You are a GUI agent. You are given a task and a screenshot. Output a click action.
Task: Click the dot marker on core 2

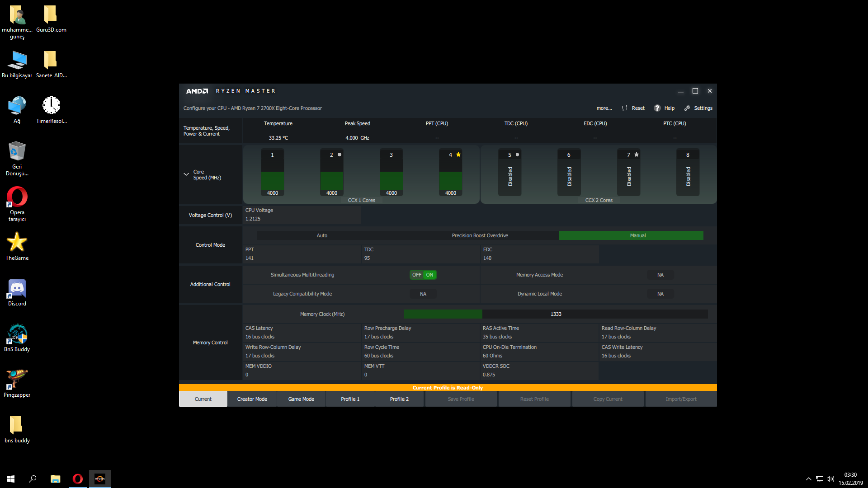[340, 155]
